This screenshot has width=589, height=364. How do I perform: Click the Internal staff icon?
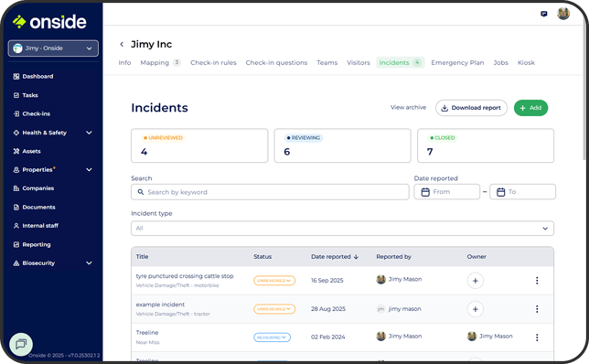[16, 225]
